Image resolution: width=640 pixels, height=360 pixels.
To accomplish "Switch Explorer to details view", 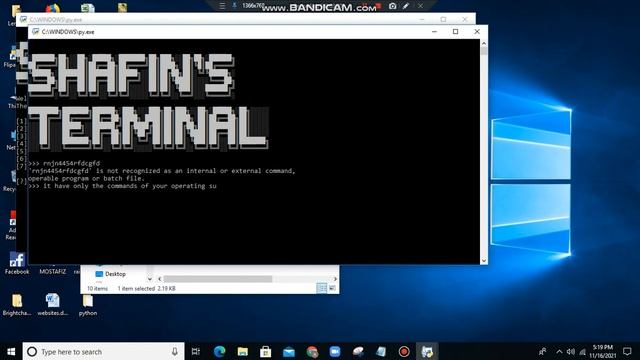I will 322,288.
